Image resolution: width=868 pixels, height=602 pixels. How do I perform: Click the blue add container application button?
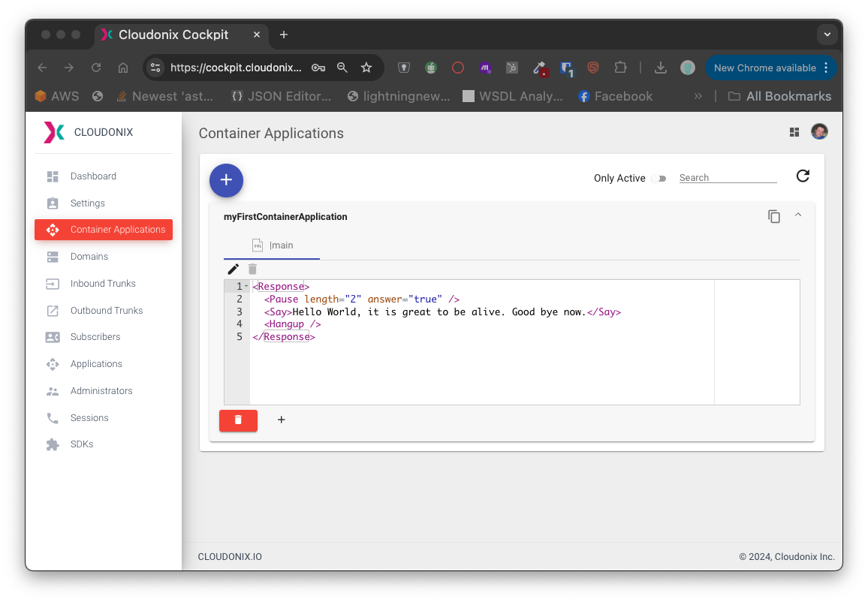click(x=226, y=180)
